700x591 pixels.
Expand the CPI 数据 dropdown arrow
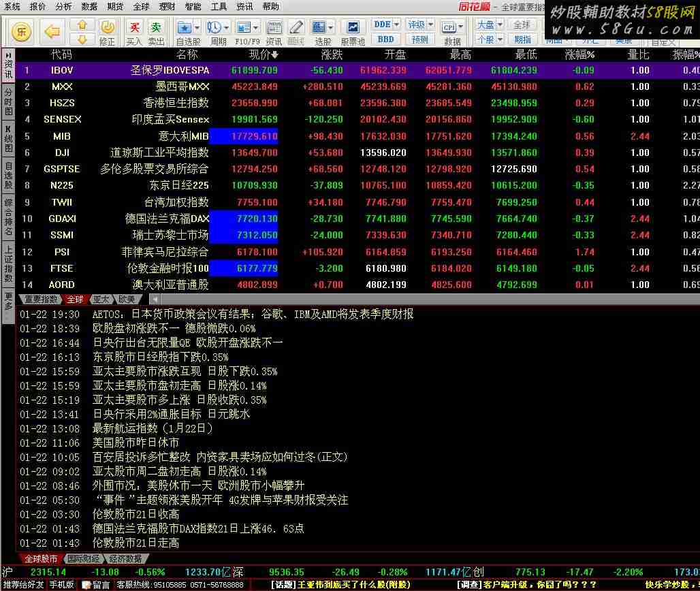click(x=461, y=27)
